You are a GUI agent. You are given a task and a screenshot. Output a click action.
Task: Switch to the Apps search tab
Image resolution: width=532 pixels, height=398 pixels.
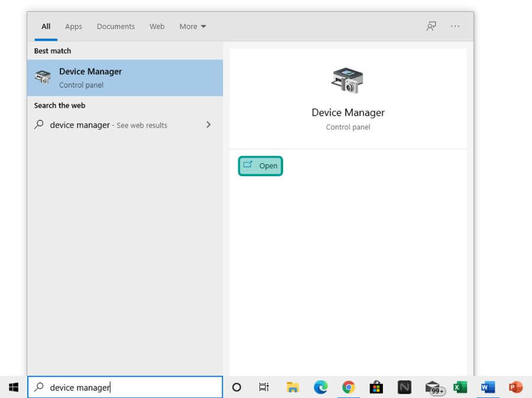(74, 27)
